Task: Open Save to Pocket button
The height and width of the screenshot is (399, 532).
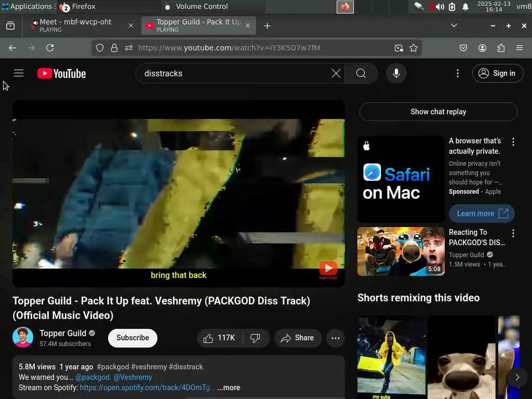Action: pos(463,48)
